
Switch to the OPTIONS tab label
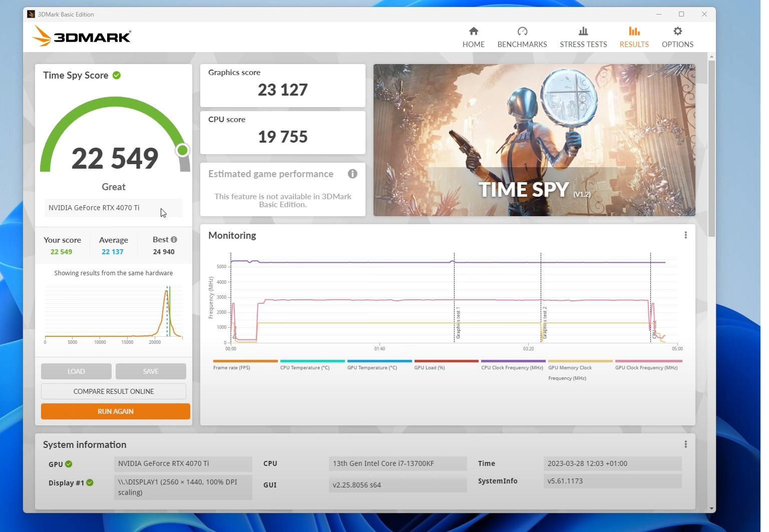click(677, 44)
